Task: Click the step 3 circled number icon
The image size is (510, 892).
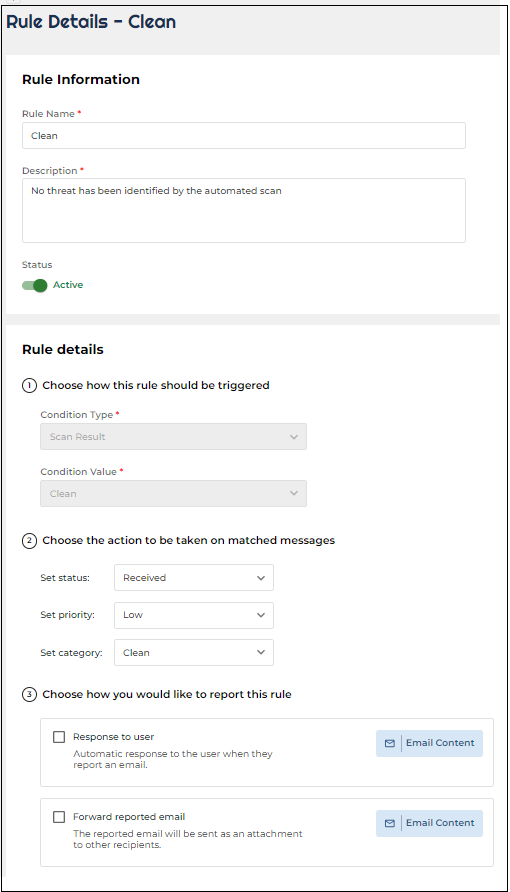Action: [30, 695]
